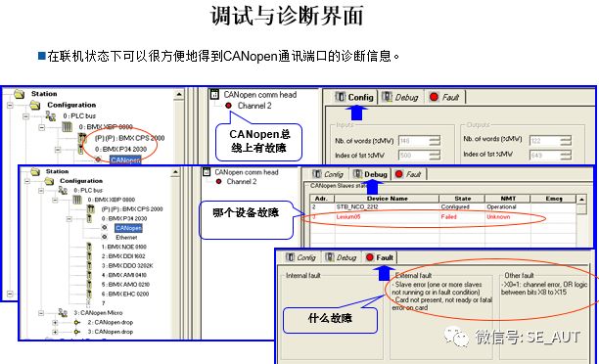Click stepper beside Outputs Index of 1st %MW

tap(566, 155)
